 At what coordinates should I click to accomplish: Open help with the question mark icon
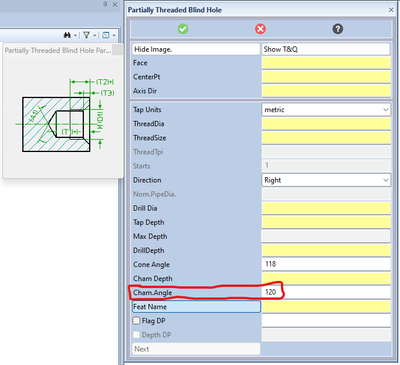pyautogui.click(x=337, y=29)
